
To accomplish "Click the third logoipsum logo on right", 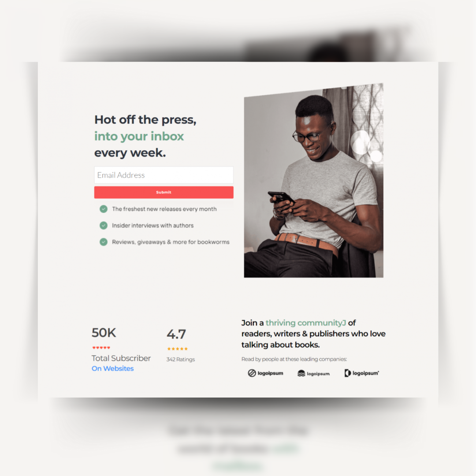I will [361, 373].
